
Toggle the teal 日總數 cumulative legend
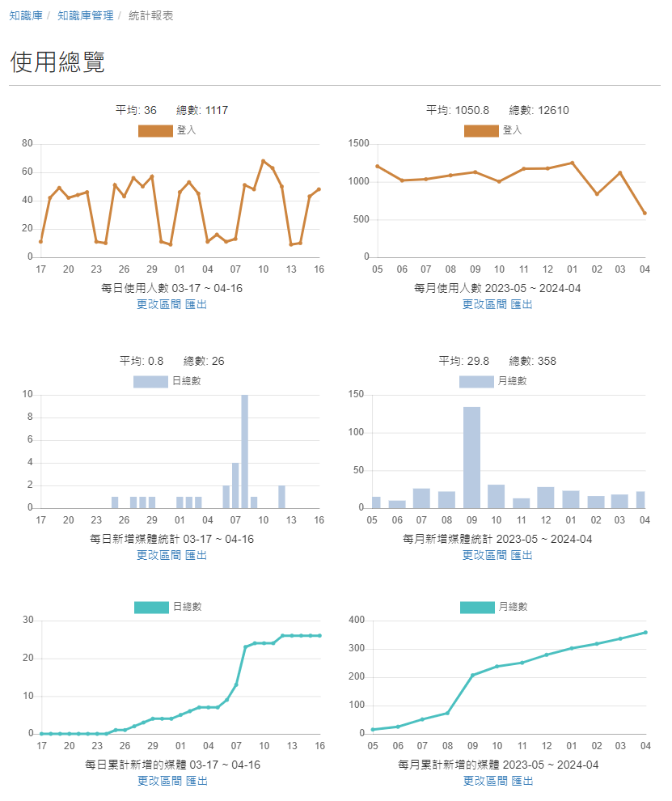[x=168, y=608]
